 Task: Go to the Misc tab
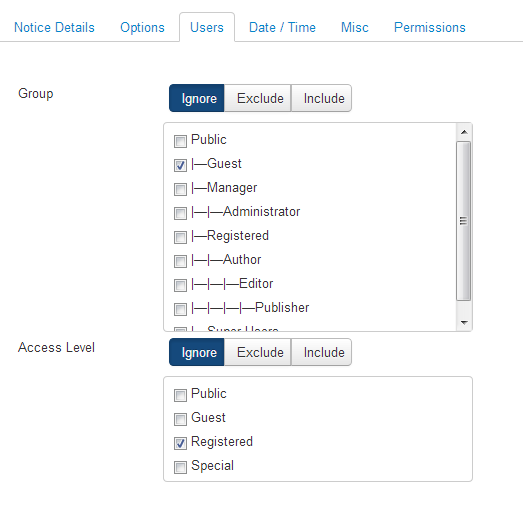(355, 27)
